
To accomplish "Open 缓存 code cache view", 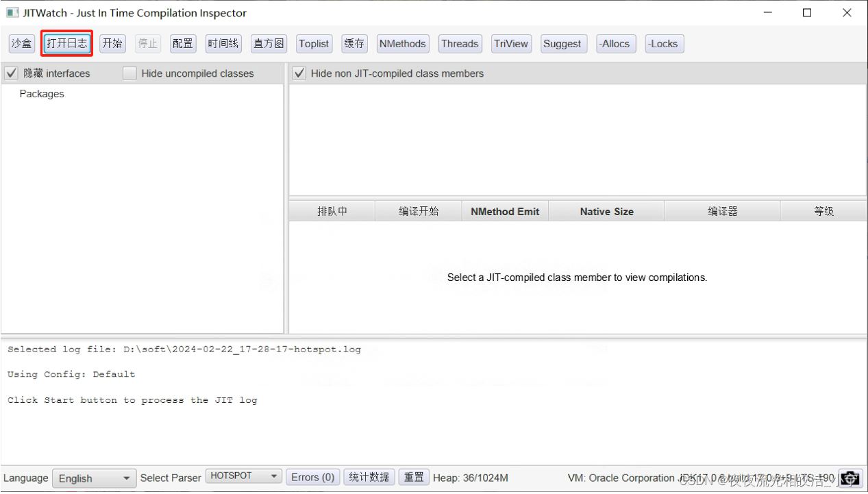I will (x=354, y=44).
